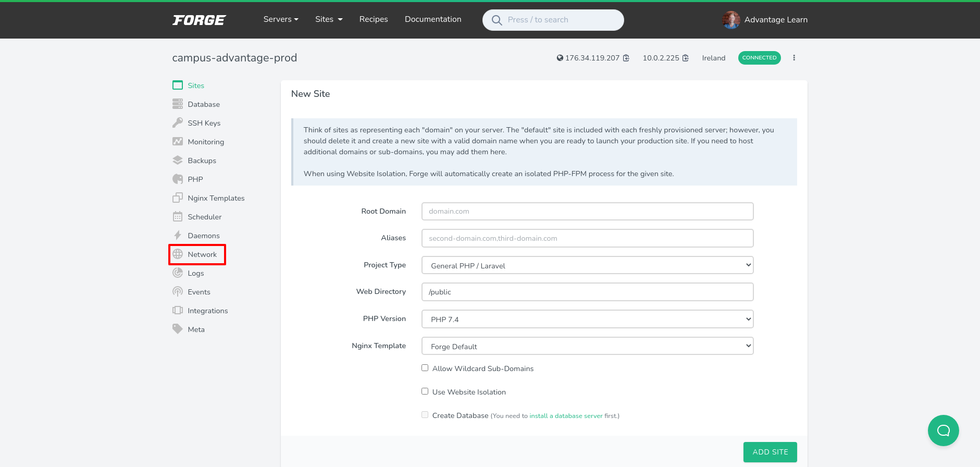Tick the Create Database checkbox
Image resolution: width=980 pixels, height=467 pixels.
[425, 415]
